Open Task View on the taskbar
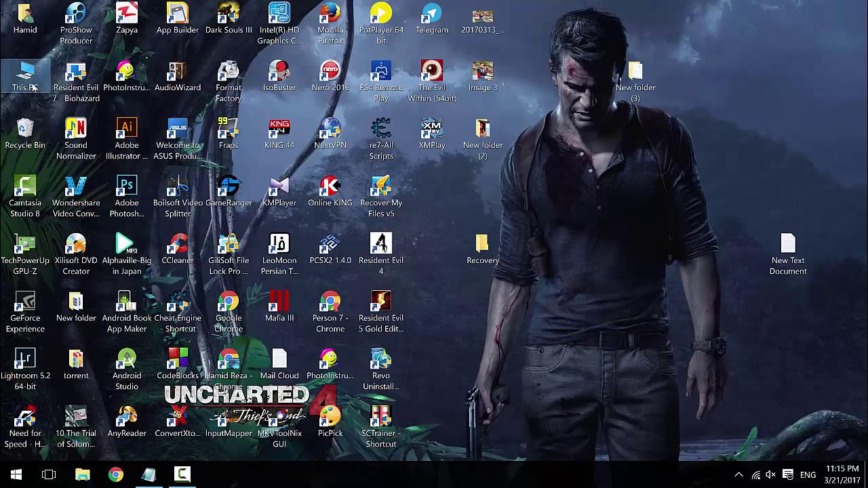The image size is (868, 488). tap(49, 474)
